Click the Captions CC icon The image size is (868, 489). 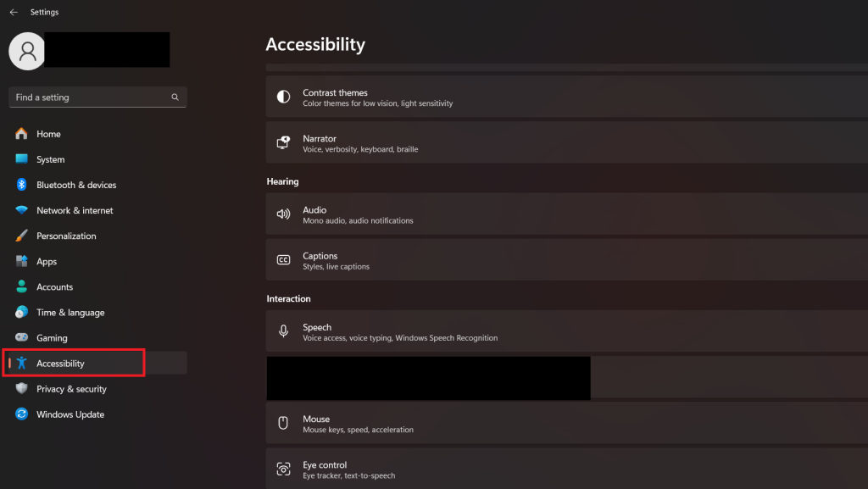click(x=284, y=260)
